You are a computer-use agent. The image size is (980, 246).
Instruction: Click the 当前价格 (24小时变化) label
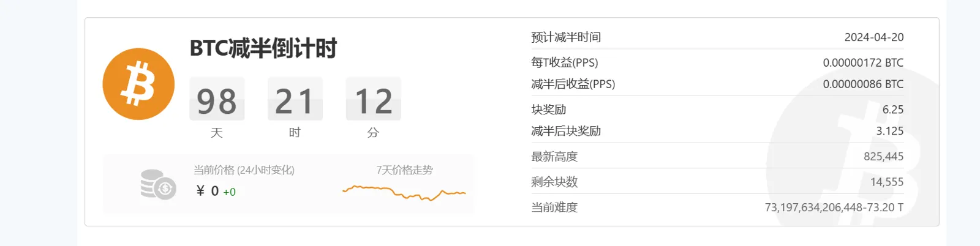244,170
